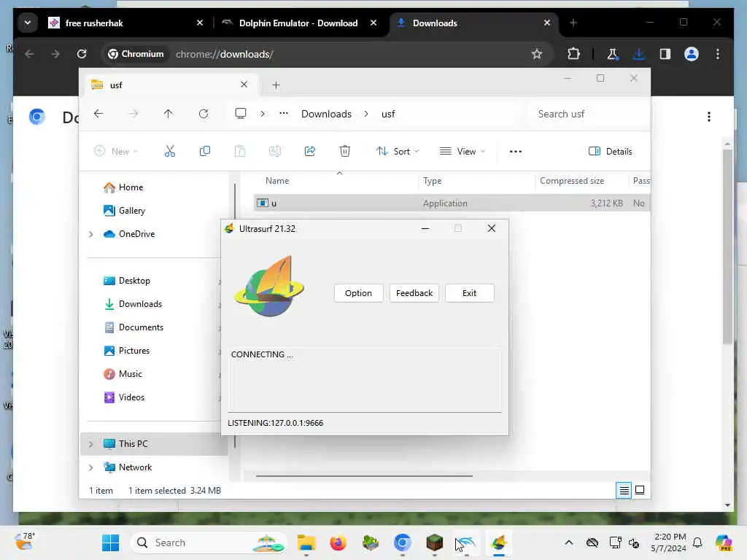
Task: Click the Search usf field
Action: [589, 114]
